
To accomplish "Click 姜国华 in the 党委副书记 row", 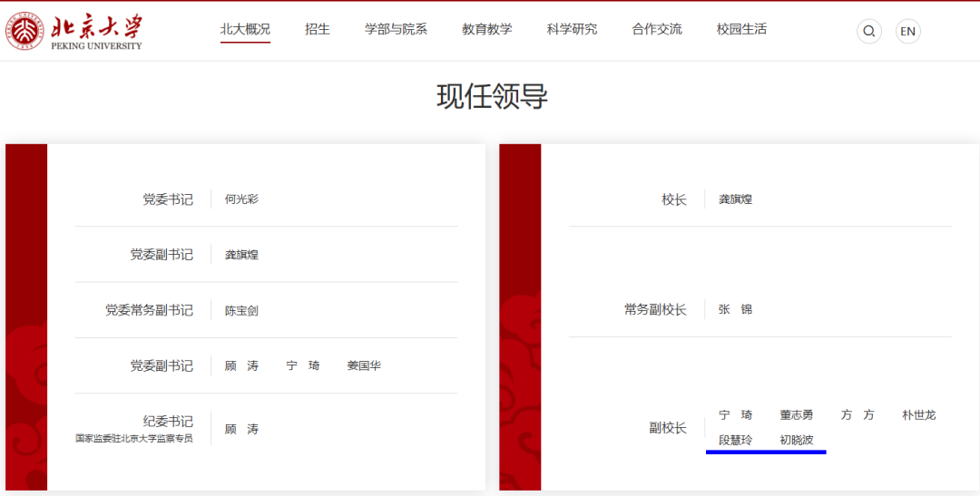I will (364, 365).
